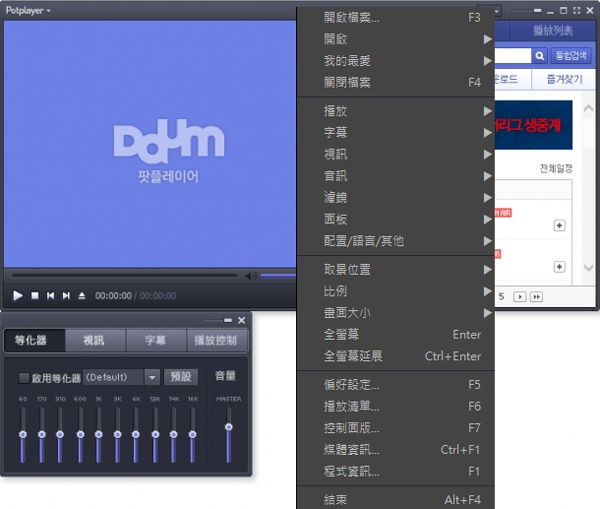
Task: Switch to the 視訊 tab in control panel
Action: [x=95, y=340]
